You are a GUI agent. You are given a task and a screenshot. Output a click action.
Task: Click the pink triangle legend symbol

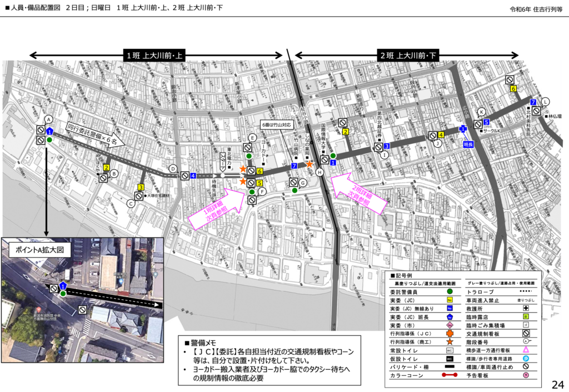click(x=525, y=350)
